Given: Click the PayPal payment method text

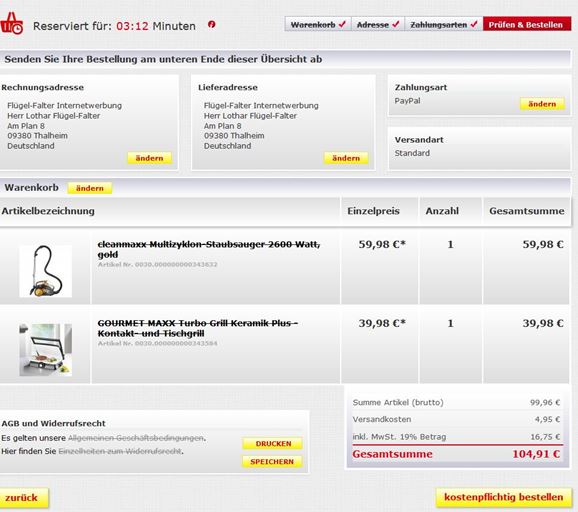Looking at the screenshot, I should tap(407, 101).
